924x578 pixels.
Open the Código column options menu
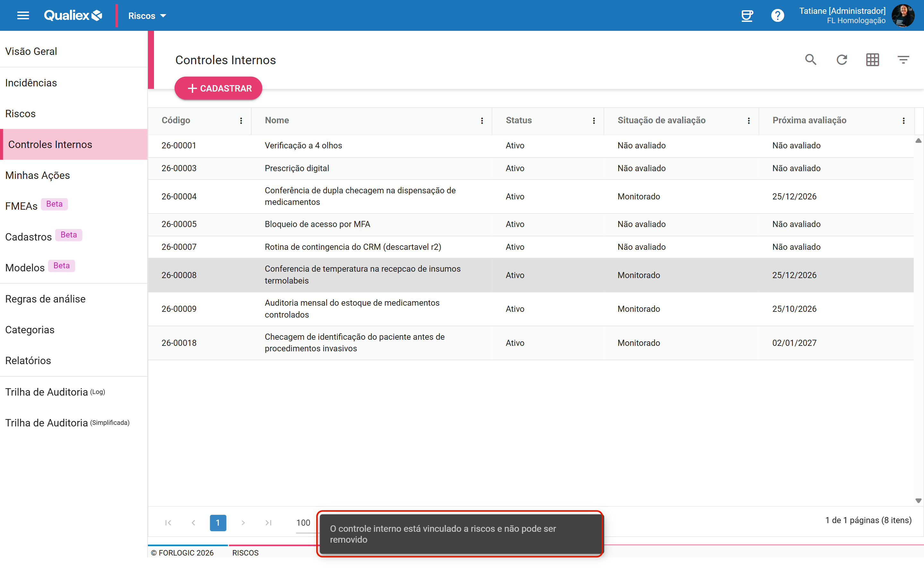tap(241, 121)
